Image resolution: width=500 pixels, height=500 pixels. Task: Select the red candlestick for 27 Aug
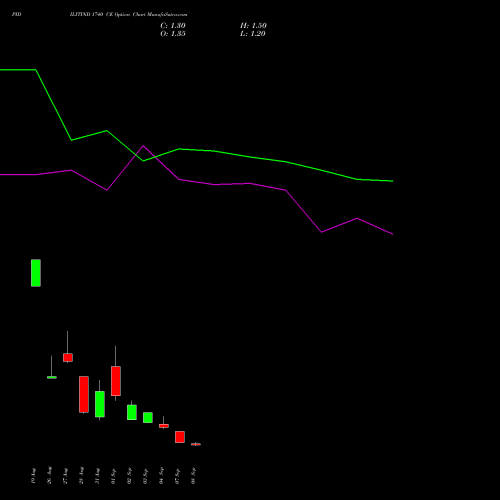click(x=68, y=357)
